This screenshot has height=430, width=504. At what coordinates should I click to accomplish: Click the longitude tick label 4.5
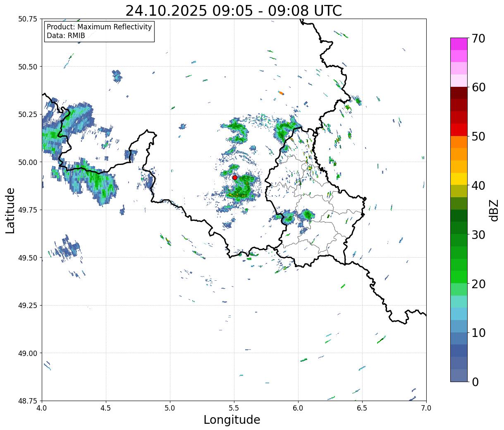pos(106,408)
